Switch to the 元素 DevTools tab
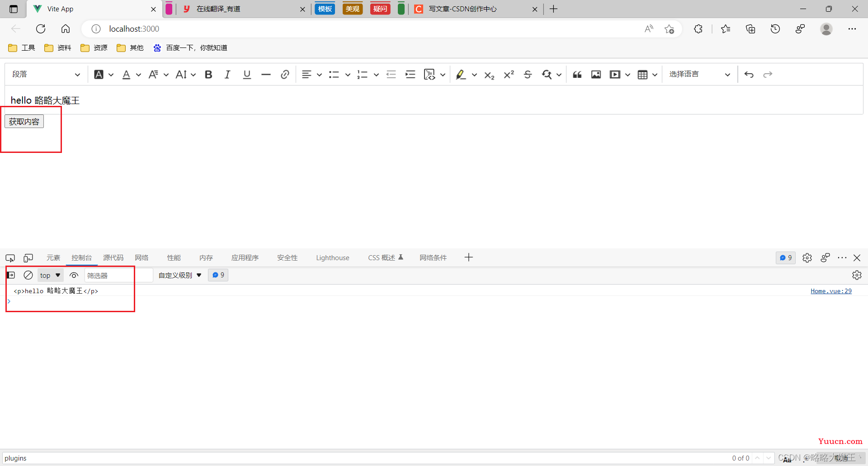 (53, 258)
